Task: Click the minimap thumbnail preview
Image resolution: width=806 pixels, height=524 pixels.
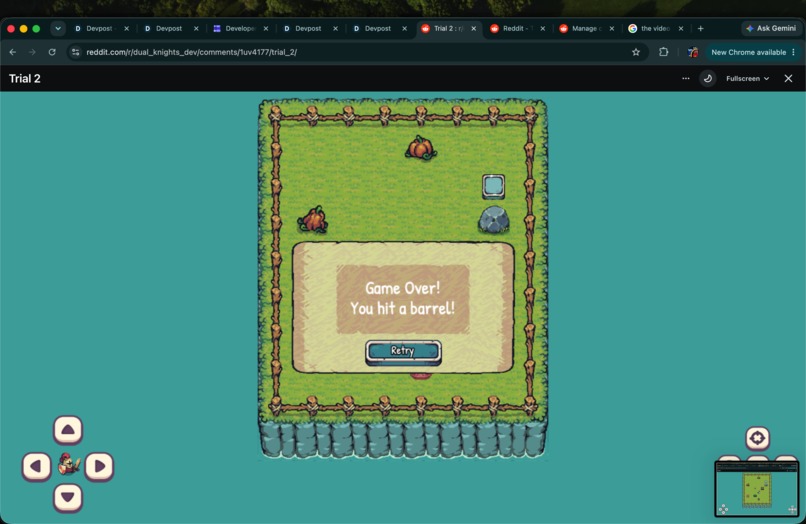Action: pyautogui.click(x=757, y=489)
